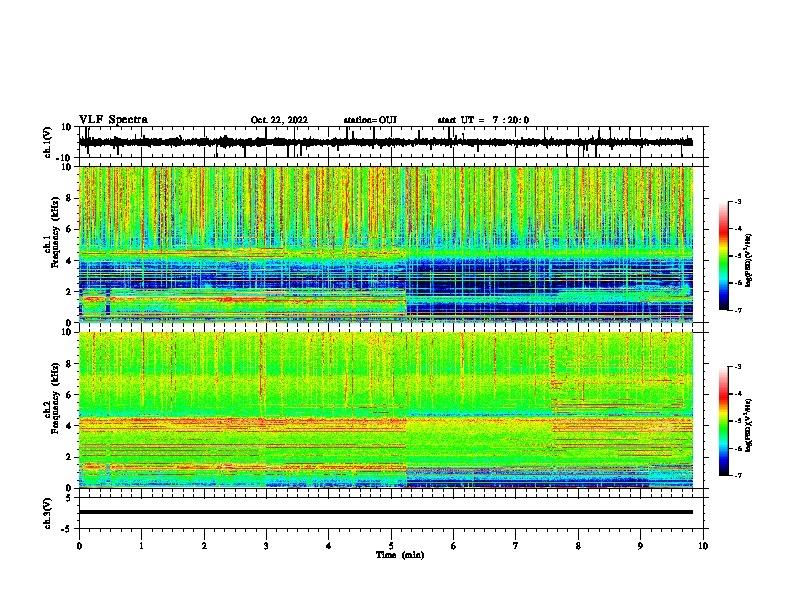Viewport: 792px width, 612px height.
Task: Click time axis tick label "9"
Action: click(x=640, y=546)
